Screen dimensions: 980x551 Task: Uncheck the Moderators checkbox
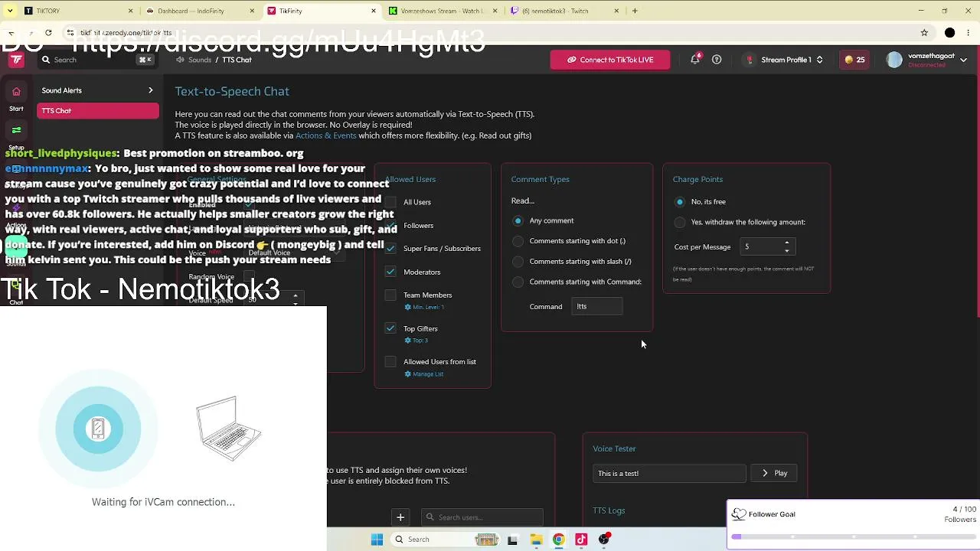pyautogui.click(x=390, y=272)
